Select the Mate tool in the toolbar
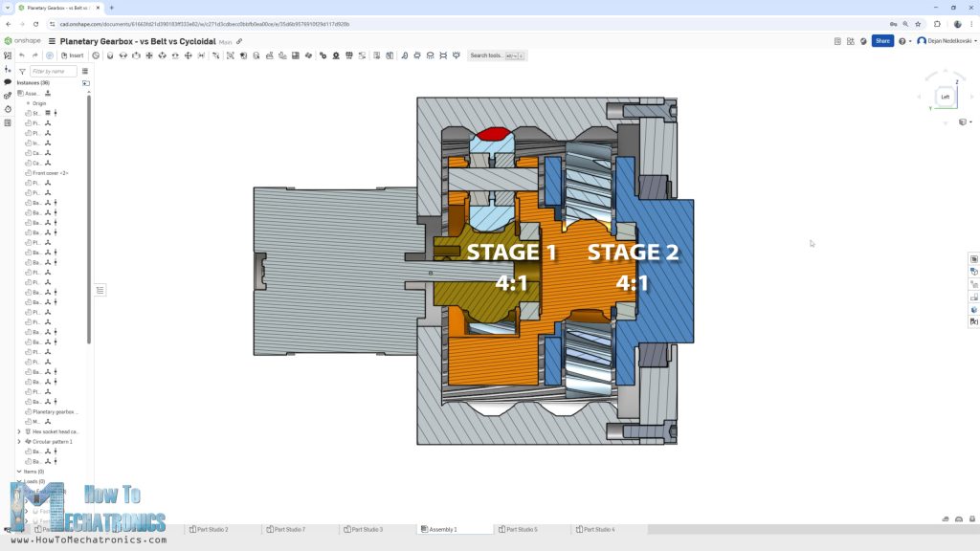 click(108, 55)
